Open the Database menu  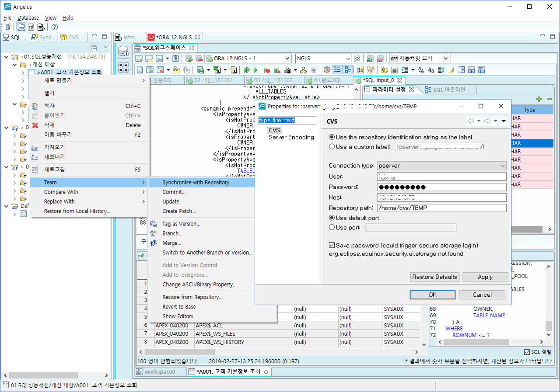tap(28, 18)
